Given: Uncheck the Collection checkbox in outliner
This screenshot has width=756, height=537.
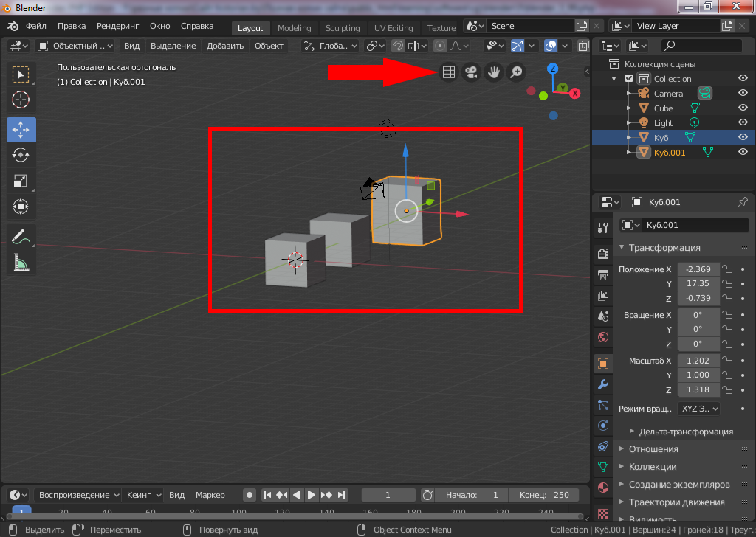Looking at the screenshot, I should tap(629, 79).
